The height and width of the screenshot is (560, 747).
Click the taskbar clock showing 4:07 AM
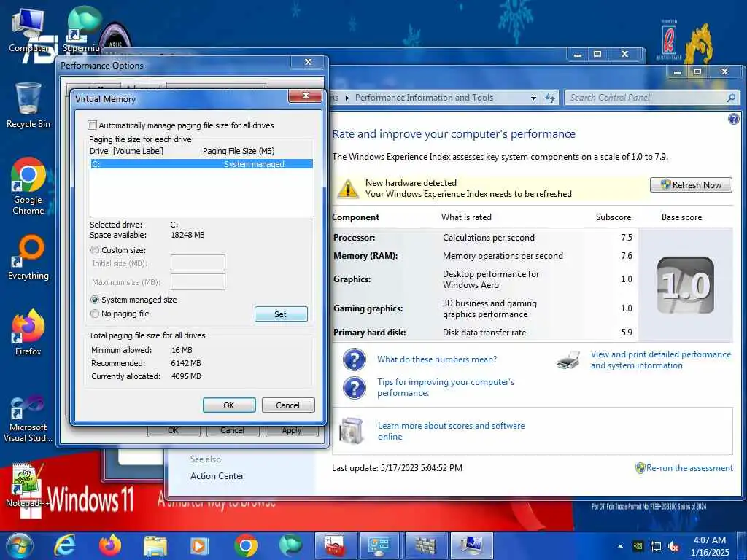tap(710, 546)
